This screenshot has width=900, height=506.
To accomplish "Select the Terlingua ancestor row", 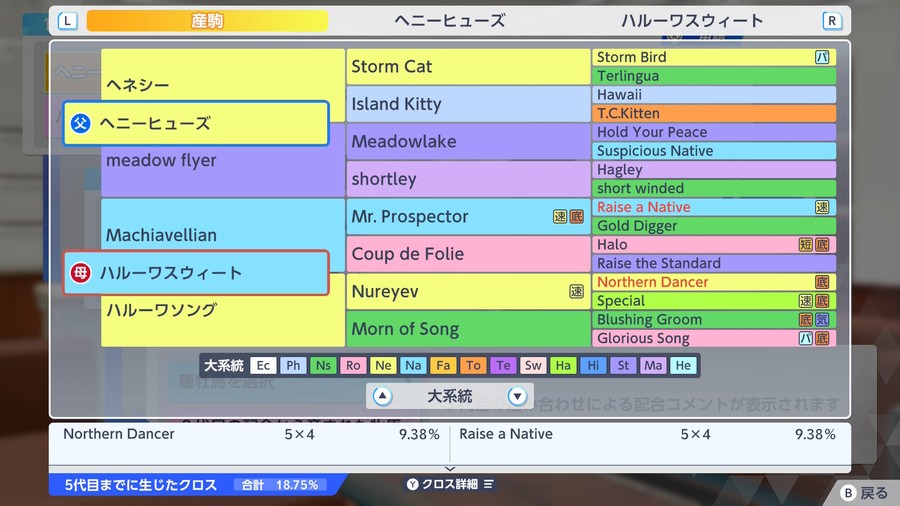I will pyautogui.click(x=714, y=76).
